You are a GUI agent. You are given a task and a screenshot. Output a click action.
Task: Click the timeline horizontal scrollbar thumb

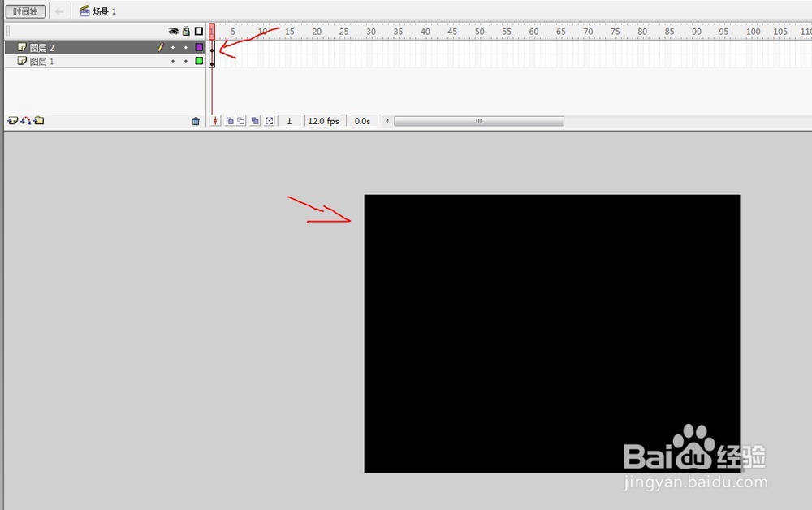coord(479,121)
